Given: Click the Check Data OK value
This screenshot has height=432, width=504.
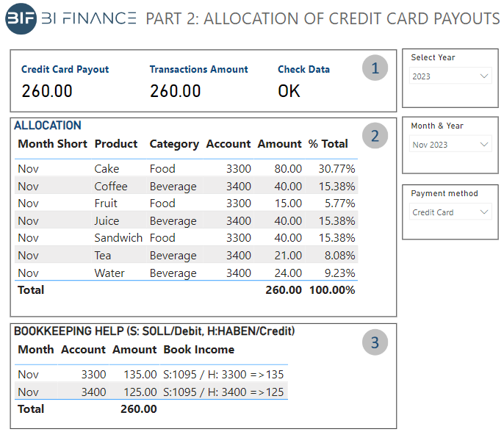Looking at the screenshot, I should click(x=289, y=91).
